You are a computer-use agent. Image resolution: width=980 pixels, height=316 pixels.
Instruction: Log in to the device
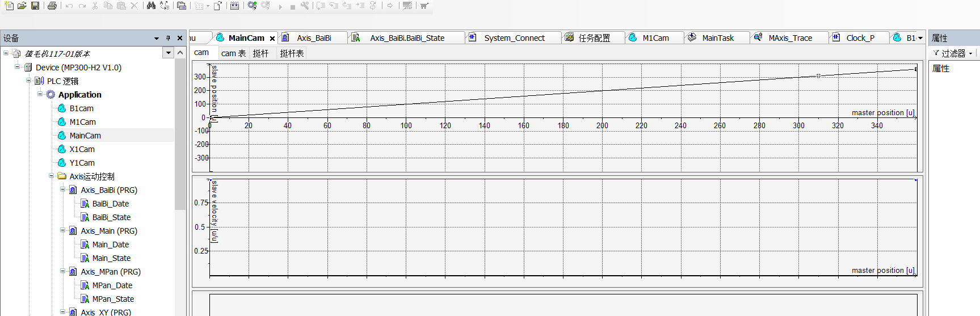pos(252,6)
